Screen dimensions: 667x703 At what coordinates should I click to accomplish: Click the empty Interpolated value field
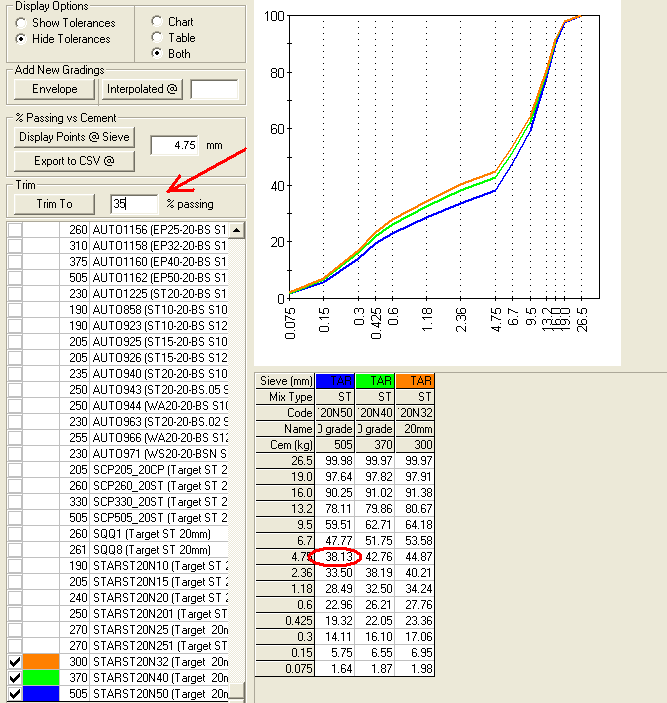(214, 90)
